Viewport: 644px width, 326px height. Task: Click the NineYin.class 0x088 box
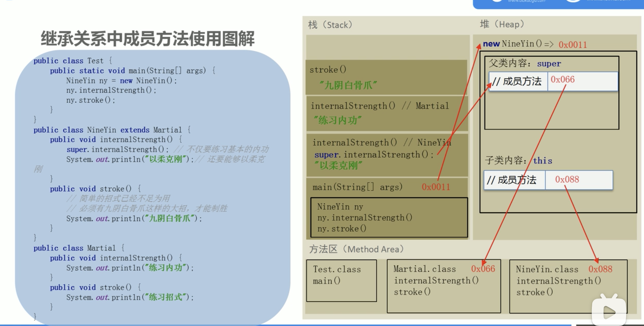point(568,286)
